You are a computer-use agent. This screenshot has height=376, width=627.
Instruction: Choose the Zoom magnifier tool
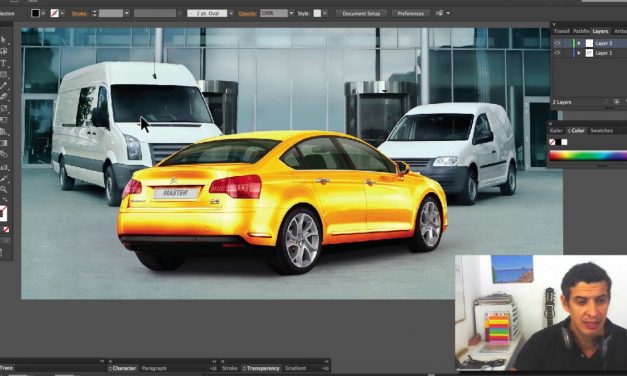[3, 189]
